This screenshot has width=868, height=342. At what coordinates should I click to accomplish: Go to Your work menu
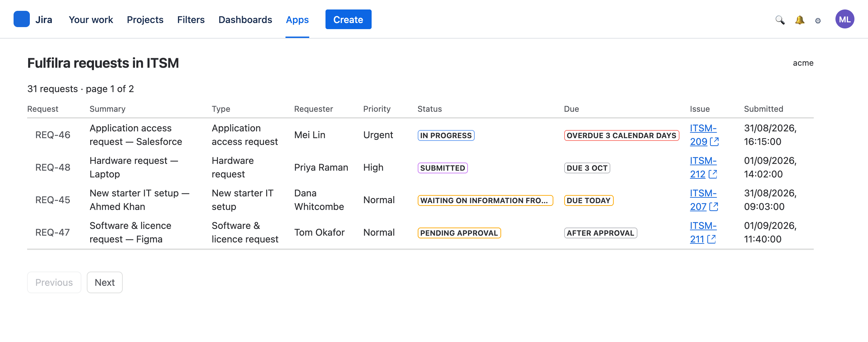click(x=91, y=20)
